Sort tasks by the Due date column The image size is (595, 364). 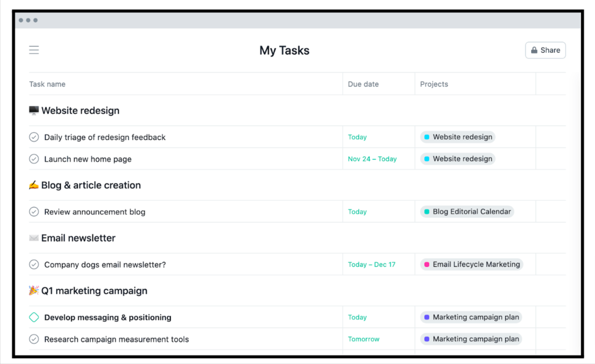coord(363,84)
